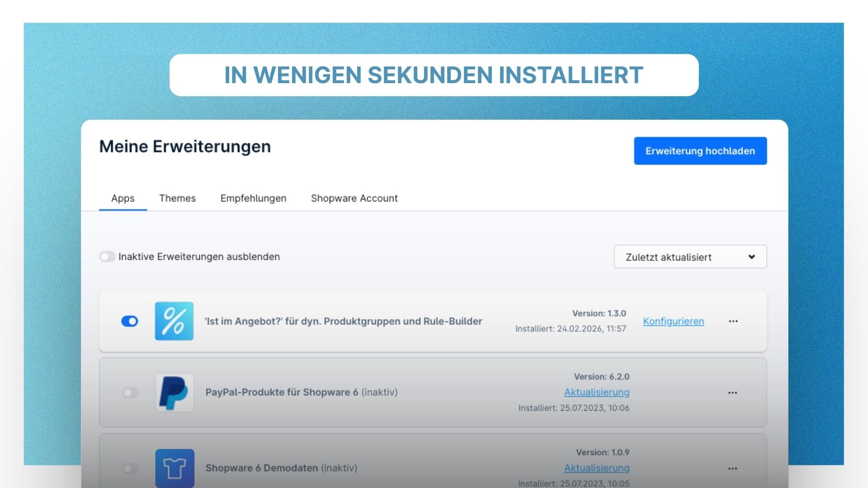Select the Empfehlungen tab
Image resolution: width=868 pixels, height=488 pixels.
click(x=253, y=198)
